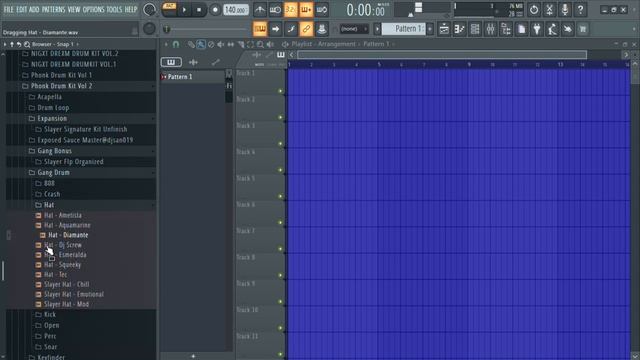The image size is (640, 360).
Task: Click the undo history wrench icon
Action: tap(568, 29)
